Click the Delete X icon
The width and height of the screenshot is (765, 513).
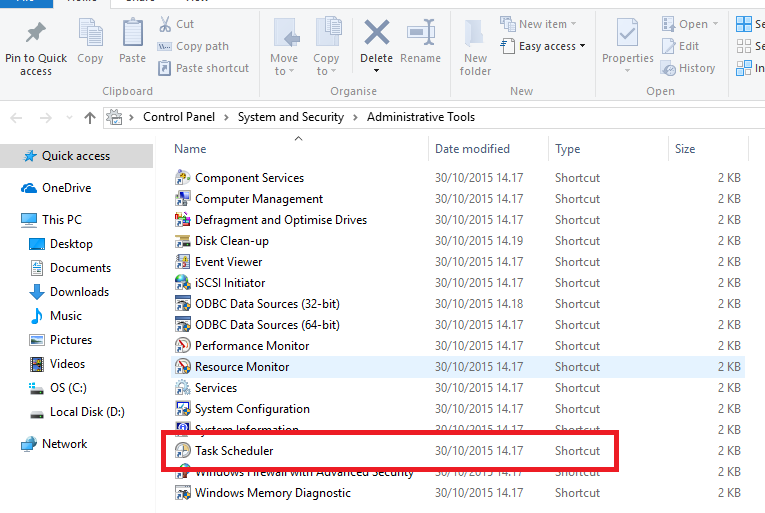pyautogui.click(x=377, y=32)
